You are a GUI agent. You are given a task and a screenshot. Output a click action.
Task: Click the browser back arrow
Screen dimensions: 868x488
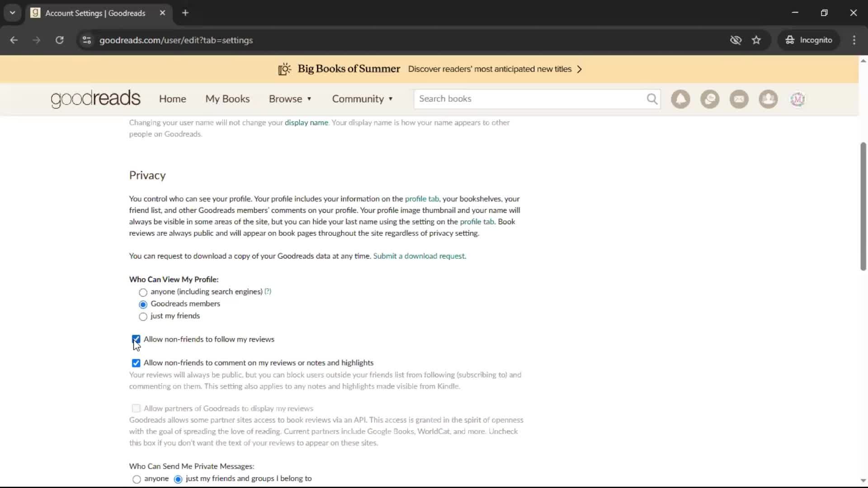(14, 40)
